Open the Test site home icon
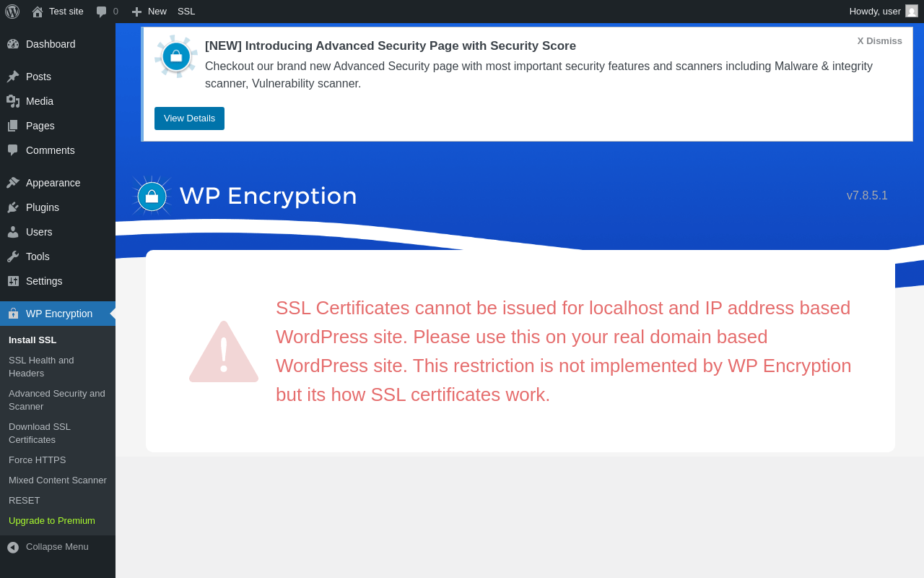924x578 pixels. point(38,12)
